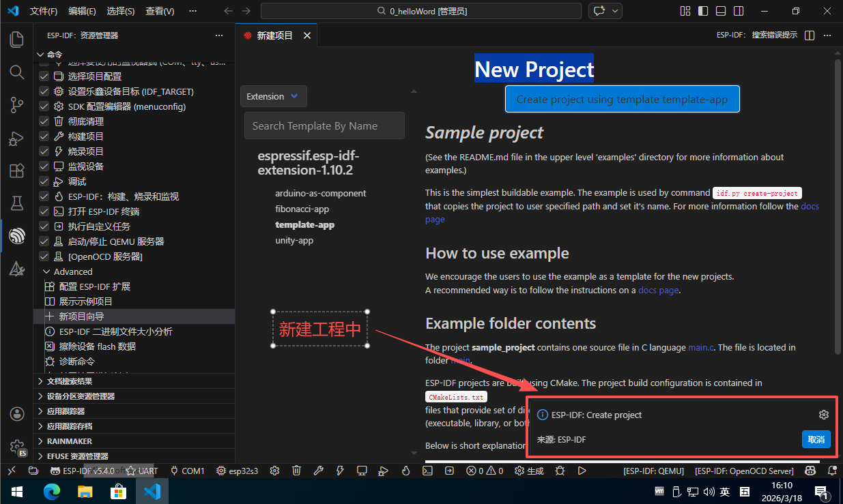Open the Source Control view

click(x=16, y=105)
